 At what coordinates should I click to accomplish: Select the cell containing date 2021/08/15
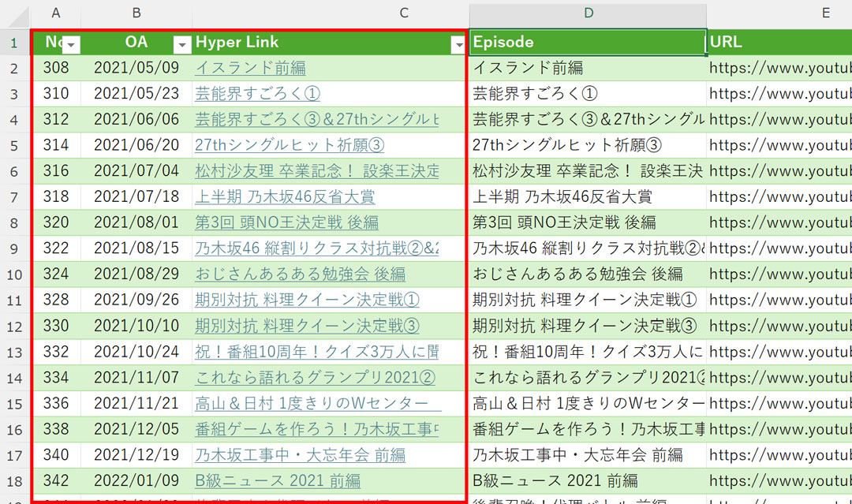pos(136,248)
